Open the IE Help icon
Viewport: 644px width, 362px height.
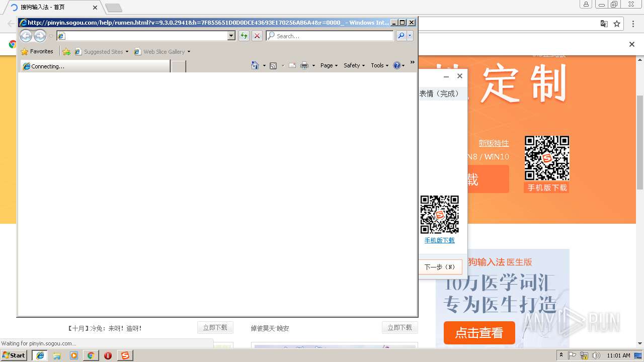[396, 65]
